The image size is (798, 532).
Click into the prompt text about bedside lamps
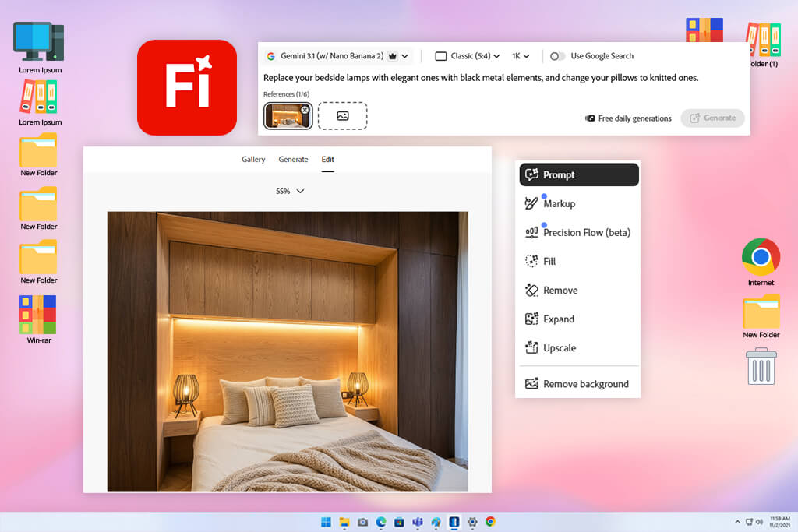480,78
